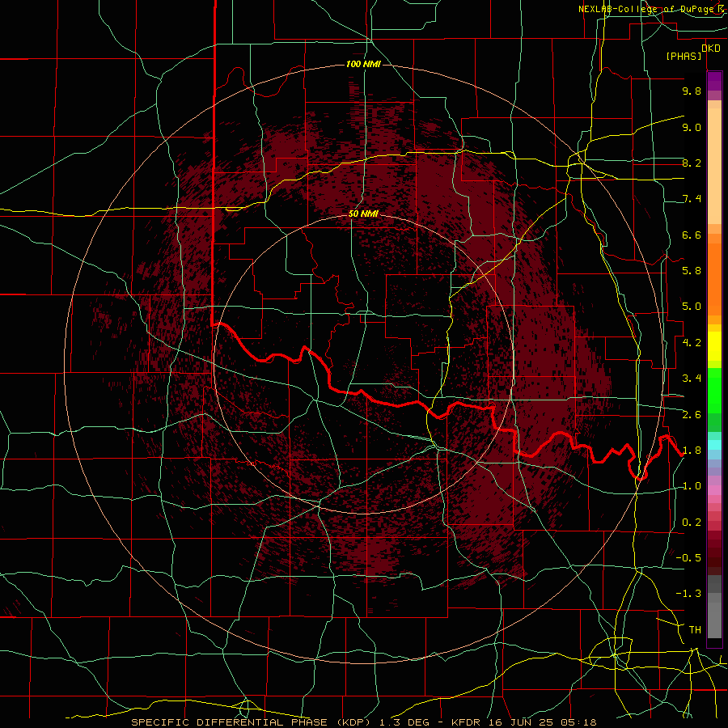728x728 pixels.
Task: Click the peach color bar segment beside 8.2
Action: tap(714, 166)
